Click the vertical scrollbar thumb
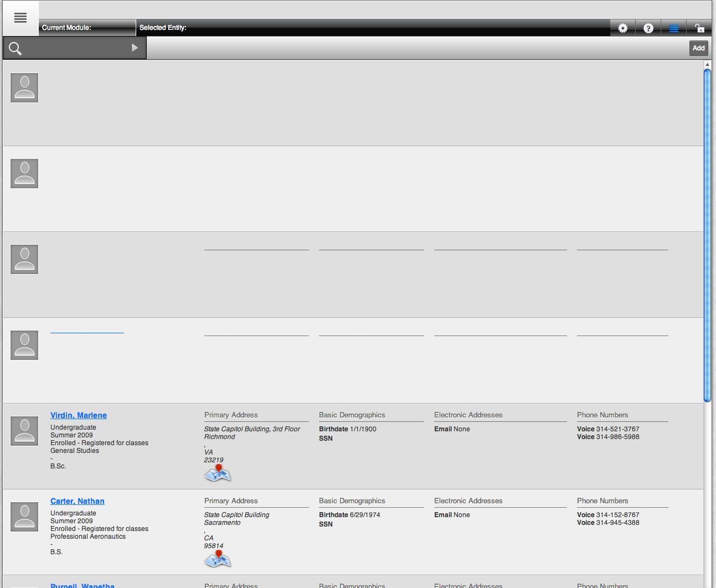The width and height of the screenshot is (716, 588). (x=707, y=233)
